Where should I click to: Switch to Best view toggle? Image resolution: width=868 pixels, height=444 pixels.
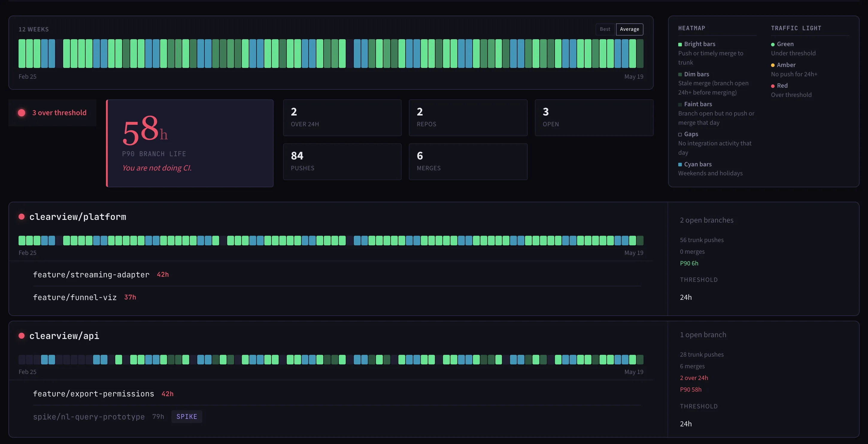tap(605, 29)
